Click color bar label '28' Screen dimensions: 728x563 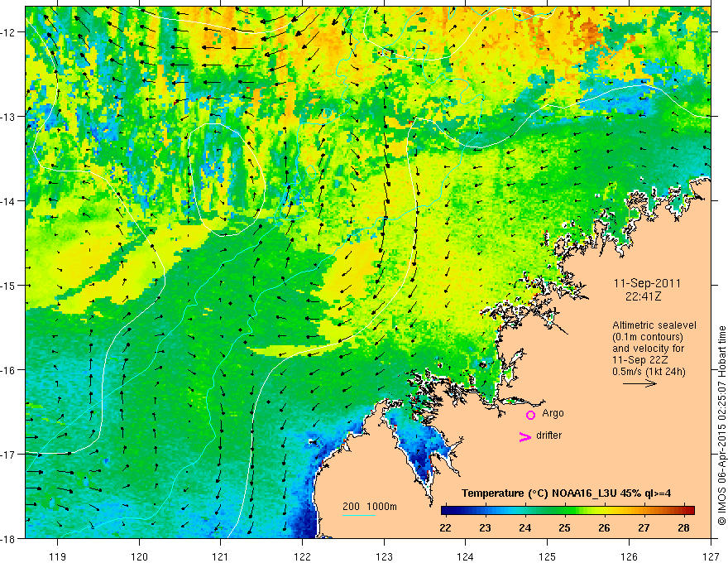tap(683, 527)
